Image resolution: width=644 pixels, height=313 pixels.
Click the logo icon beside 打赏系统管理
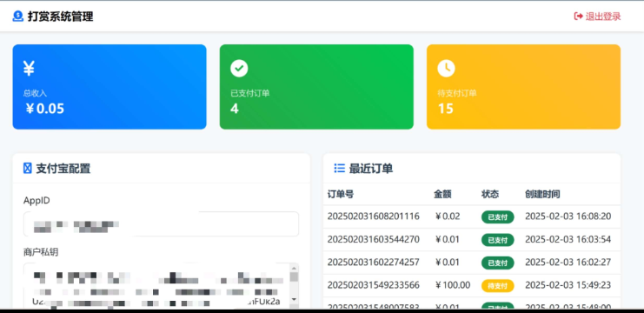click(17, 16)
